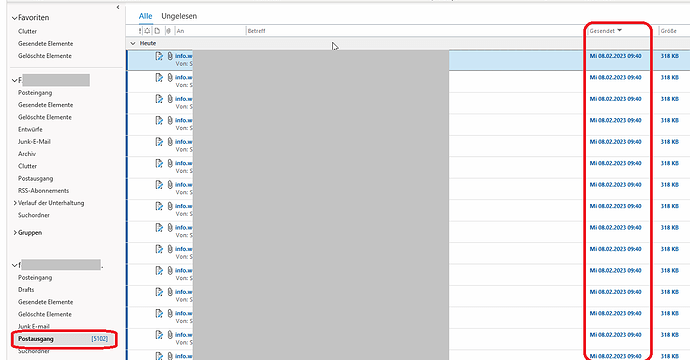Sort by the Gesendet column
This screenshot has width=690, height=360.
pos(606,31)
